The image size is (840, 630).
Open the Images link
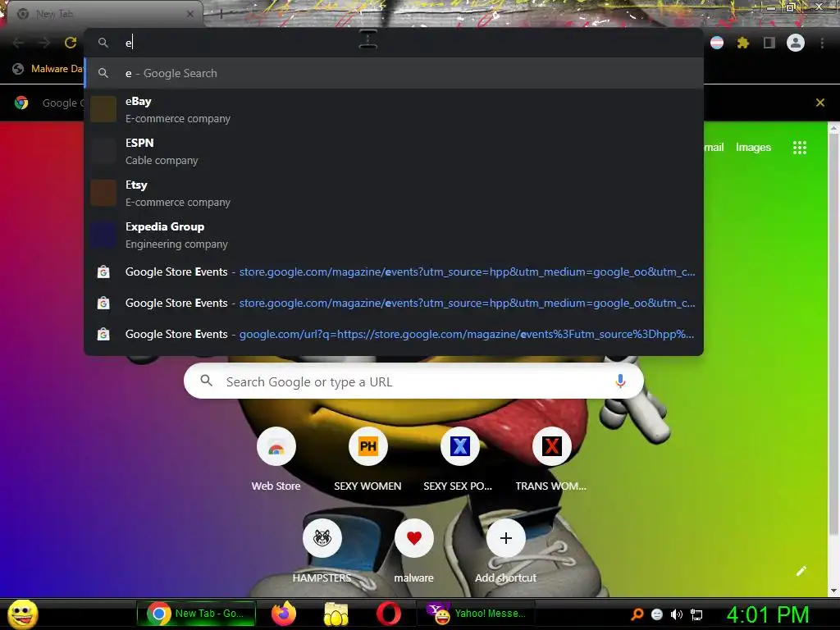click(753, 148)
